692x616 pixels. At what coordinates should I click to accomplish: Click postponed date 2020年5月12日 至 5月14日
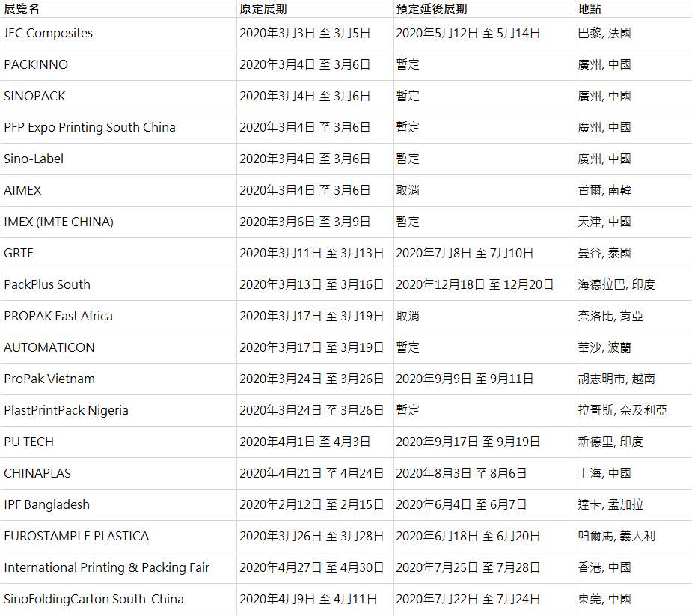[468, 33]
